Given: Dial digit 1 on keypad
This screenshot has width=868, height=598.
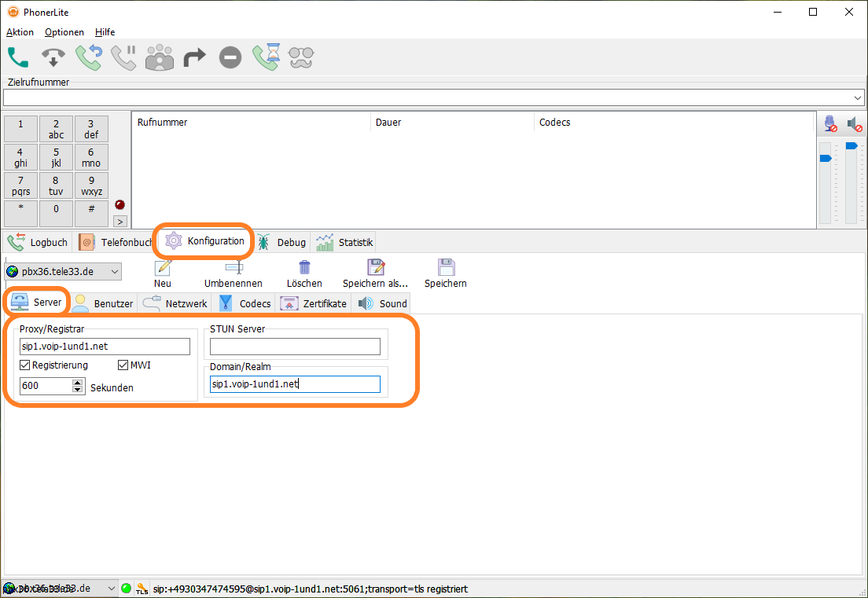Looking at the screenshot, I should (x=20, y=129).
